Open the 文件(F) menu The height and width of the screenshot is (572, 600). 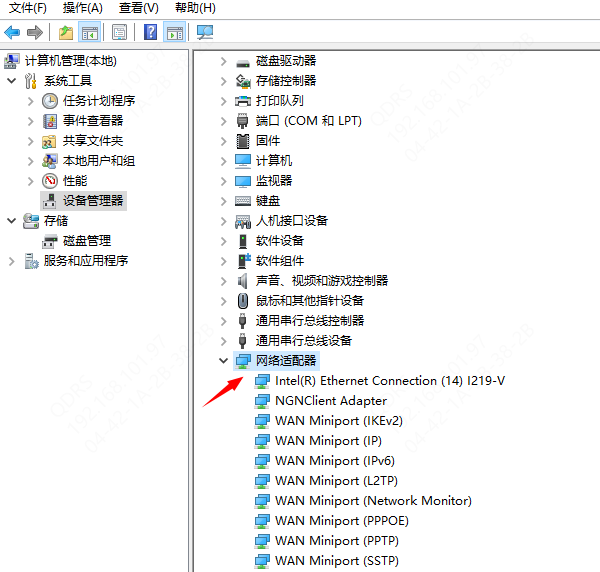(28, 8)
